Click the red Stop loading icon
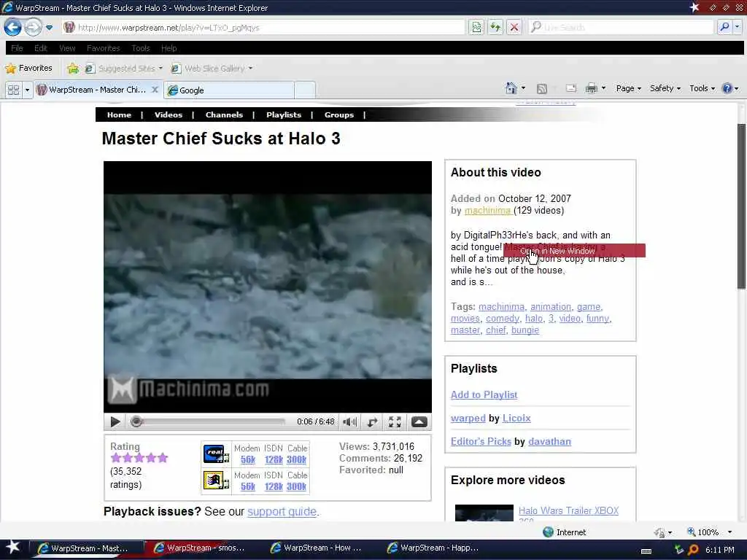The image size is (747, 560). [x=514, y=27]
